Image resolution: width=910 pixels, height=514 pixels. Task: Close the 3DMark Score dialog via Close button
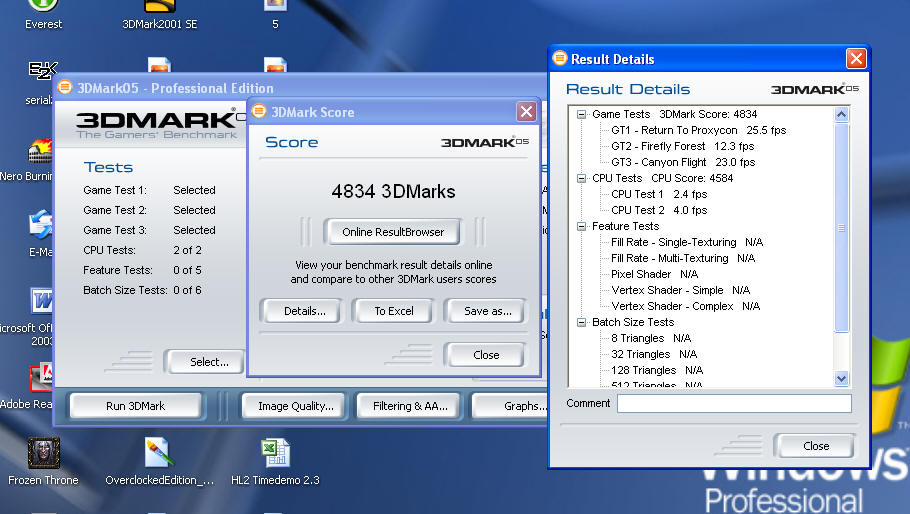click(x=486, y=354)
